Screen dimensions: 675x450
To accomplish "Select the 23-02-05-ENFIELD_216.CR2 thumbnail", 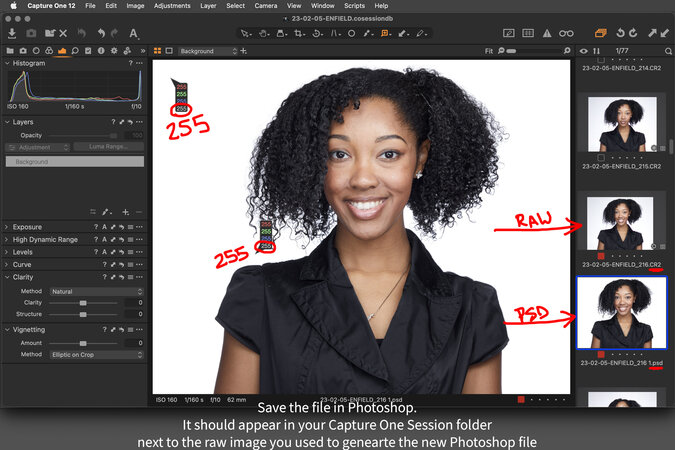I will [x=621, y=225].
